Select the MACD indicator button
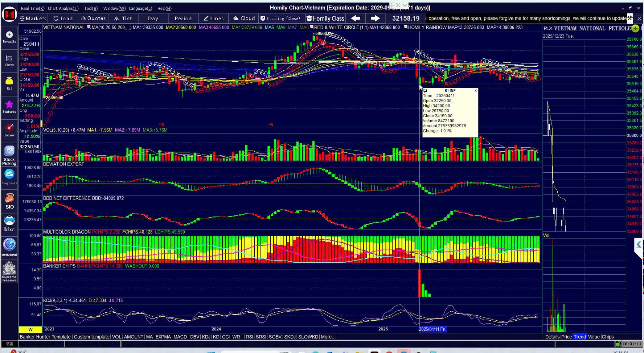Screen dimensions: 644x353 (180, 337)
